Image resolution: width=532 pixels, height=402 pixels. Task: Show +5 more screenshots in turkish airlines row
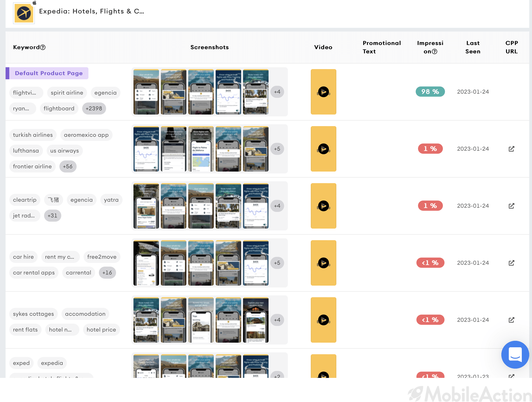(x=277, y=149)
